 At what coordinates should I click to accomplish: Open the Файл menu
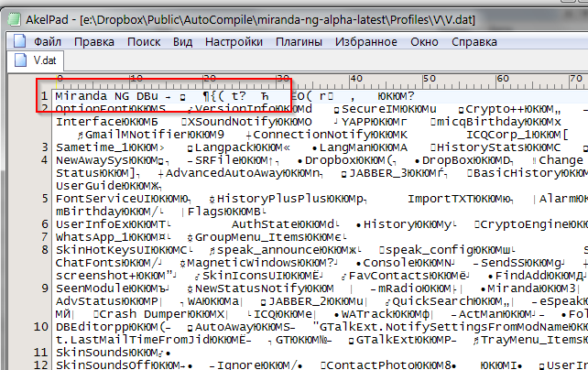click(48, 41)
